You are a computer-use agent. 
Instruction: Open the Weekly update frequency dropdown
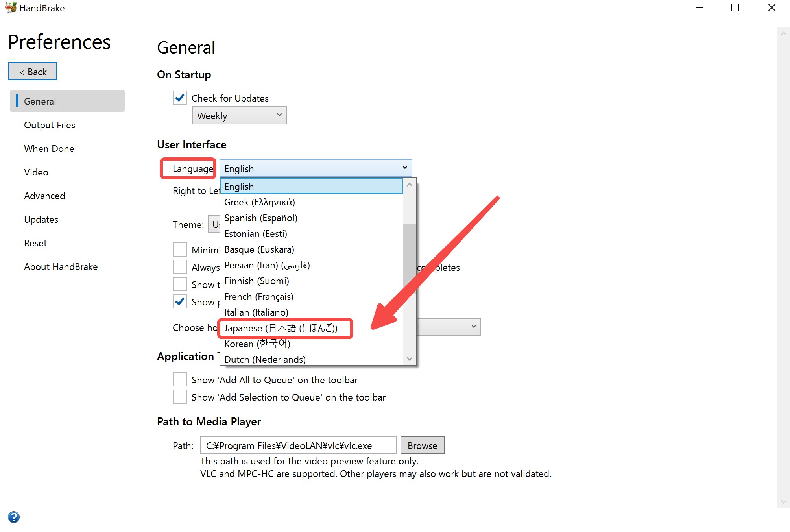click(x=239, y=115)
